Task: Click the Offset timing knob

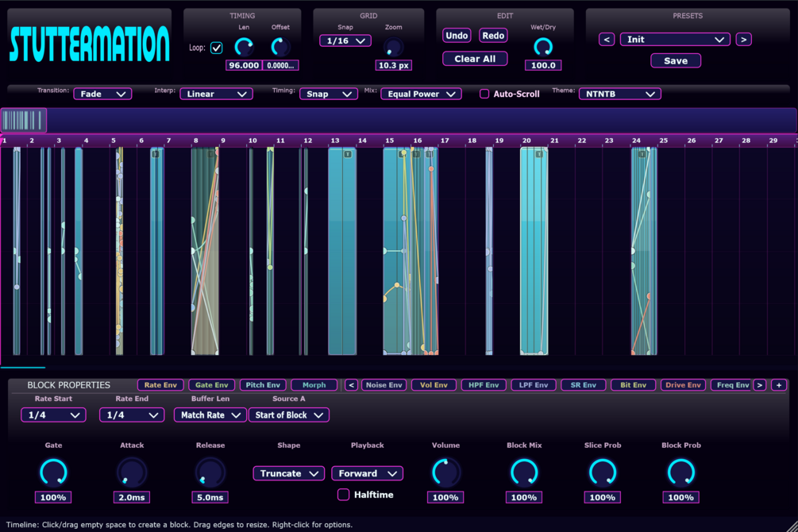Action: pos(280,47)
